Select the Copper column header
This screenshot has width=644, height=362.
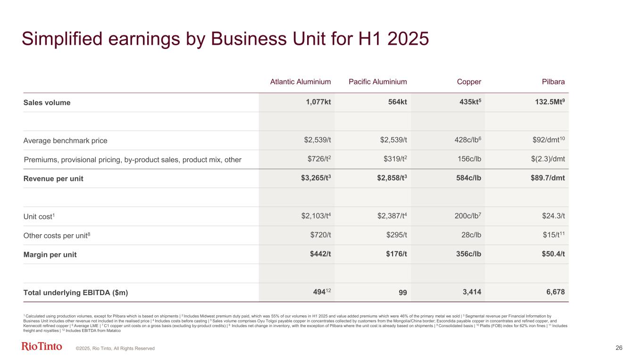[469, 82]
